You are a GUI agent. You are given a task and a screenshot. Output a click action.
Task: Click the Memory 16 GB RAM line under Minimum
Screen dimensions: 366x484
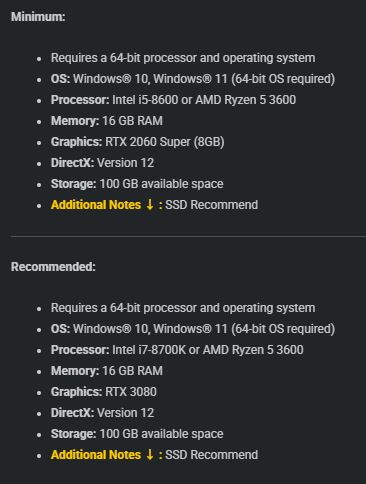(x=107, y=121)
